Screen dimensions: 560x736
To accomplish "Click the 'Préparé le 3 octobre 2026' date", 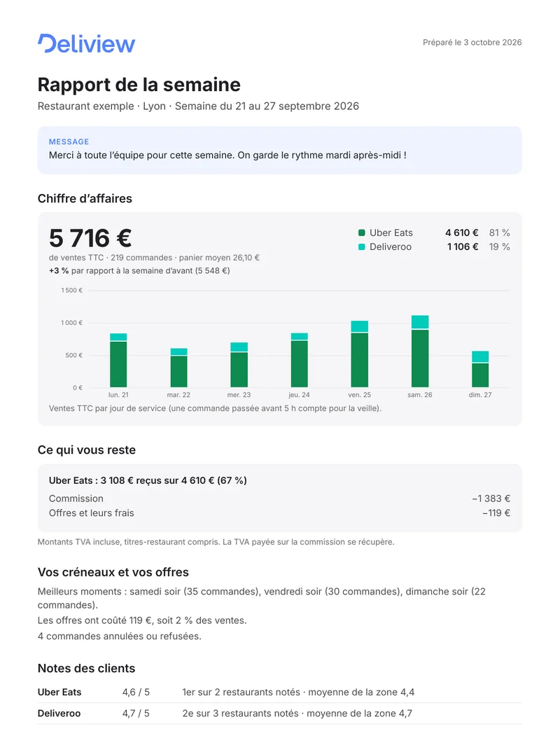I will point(472,42).
